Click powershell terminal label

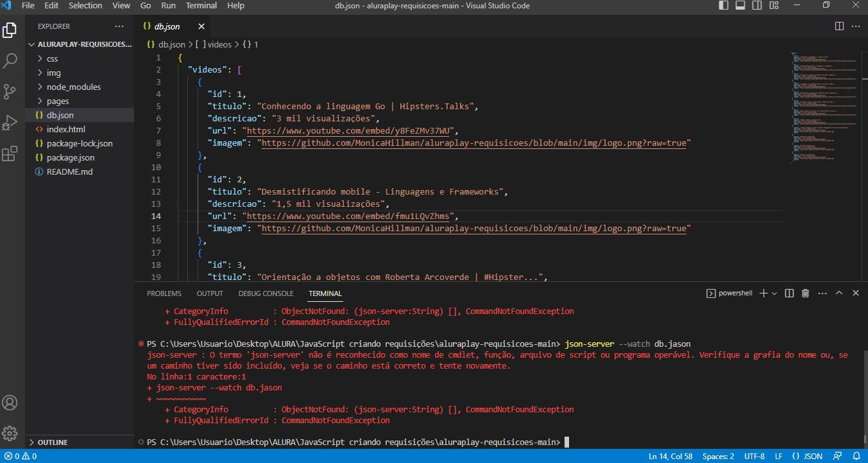(729, 293)
